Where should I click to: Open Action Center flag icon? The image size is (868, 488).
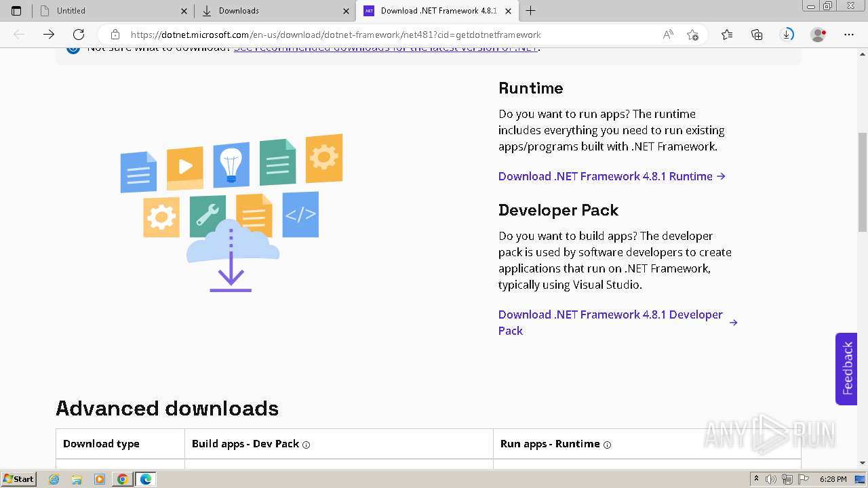pyautogui.click(x=802, y=479)
